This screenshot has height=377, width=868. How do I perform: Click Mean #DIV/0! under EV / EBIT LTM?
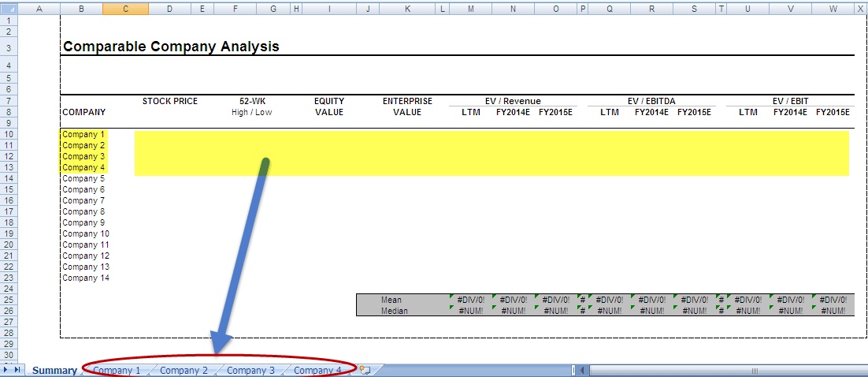click(x=747, y=300)
